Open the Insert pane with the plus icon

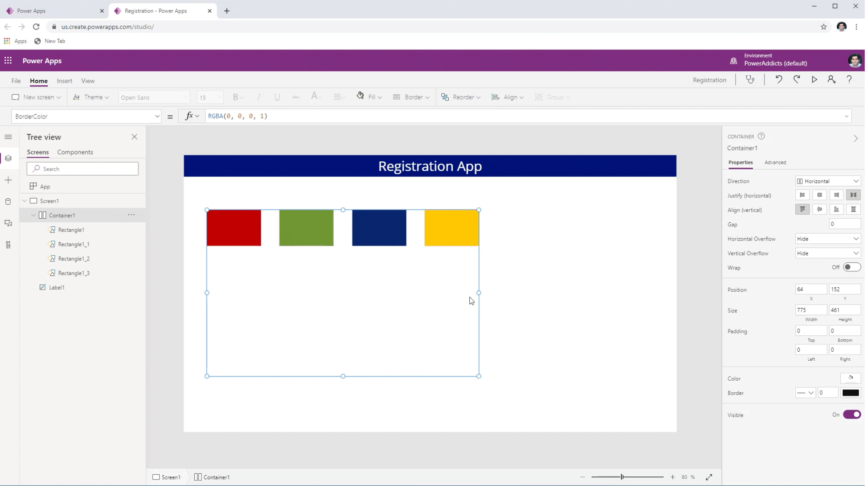[8, 180]
